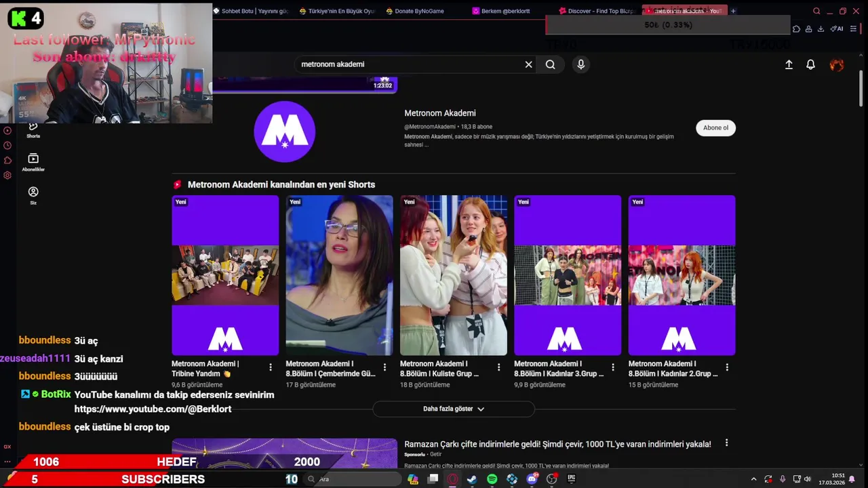Open Ramazan Çarkı sponsored ad title

557,444
